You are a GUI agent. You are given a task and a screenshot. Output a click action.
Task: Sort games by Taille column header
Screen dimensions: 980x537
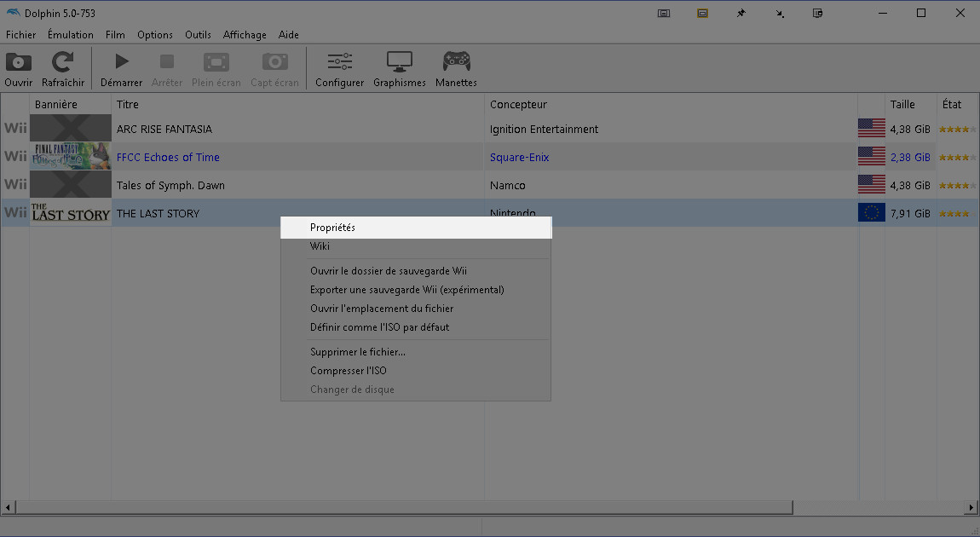pos(910,104)
